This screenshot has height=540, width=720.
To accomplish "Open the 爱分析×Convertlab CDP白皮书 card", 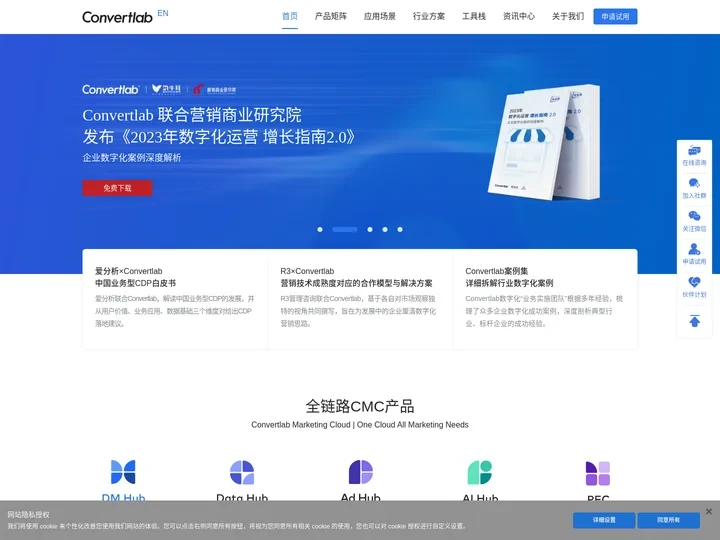I will pyautogui.click(x=175, y=299).
